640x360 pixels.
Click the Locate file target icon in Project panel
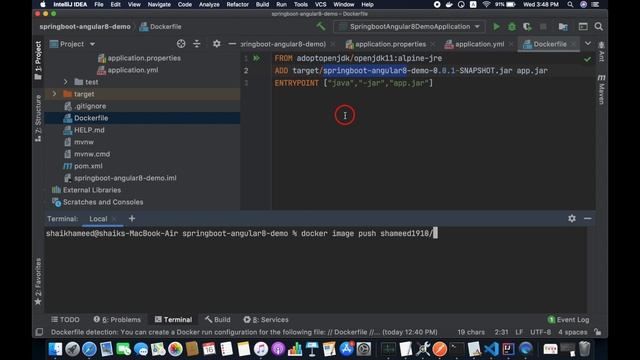pyautogui.click(x=181, y=44)
